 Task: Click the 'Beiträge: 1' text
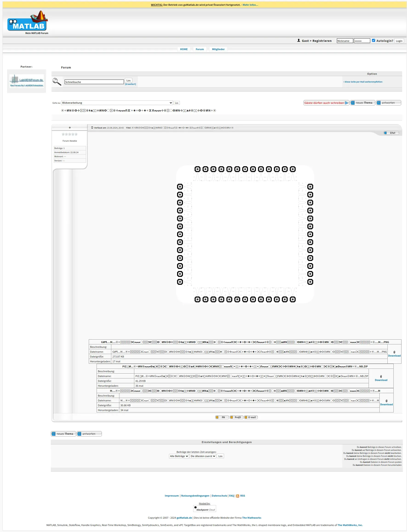tap(60, 148)
